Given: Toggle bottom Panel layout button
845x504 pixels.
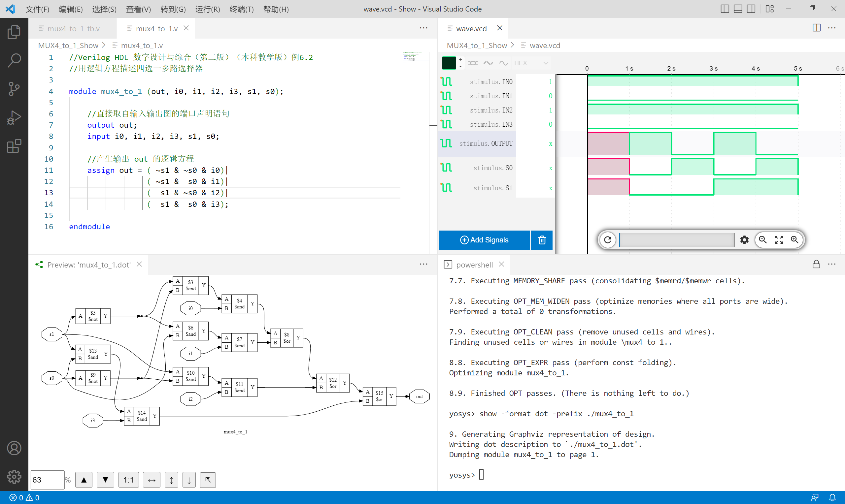Looking at the screenshot, I should pos(738,9).
